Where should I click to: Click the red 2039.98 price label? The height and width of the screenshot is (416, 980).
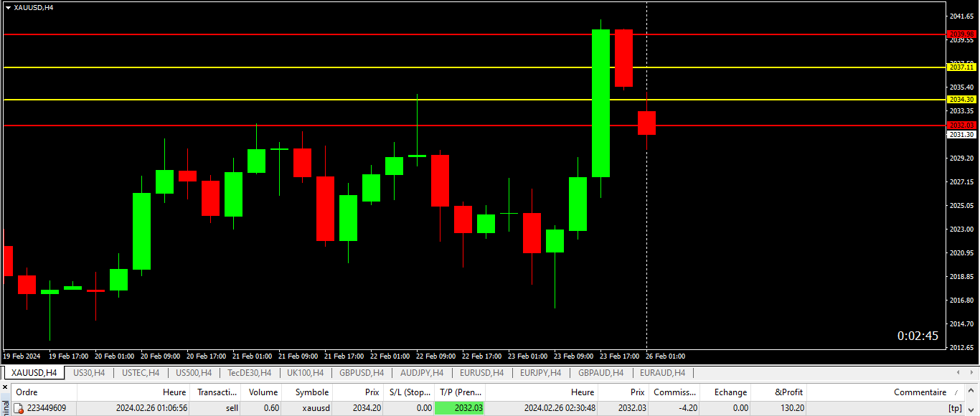(962, 34)
